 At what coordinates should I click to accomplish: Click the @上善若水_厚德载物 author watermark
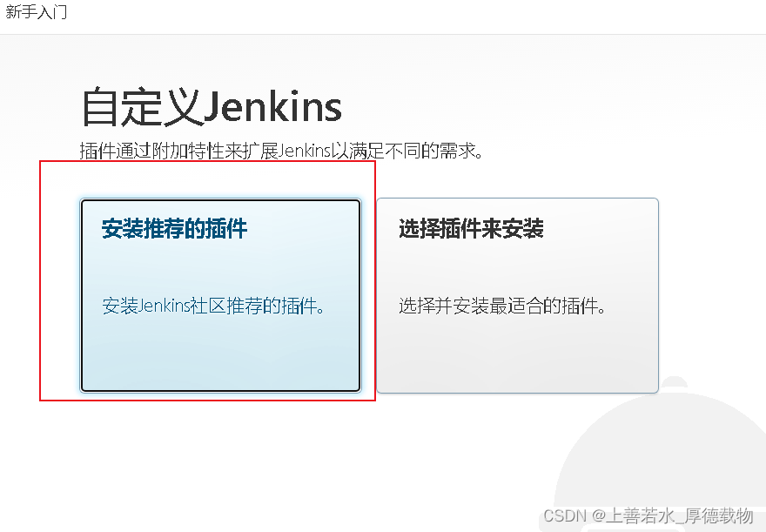click(673, 515)
